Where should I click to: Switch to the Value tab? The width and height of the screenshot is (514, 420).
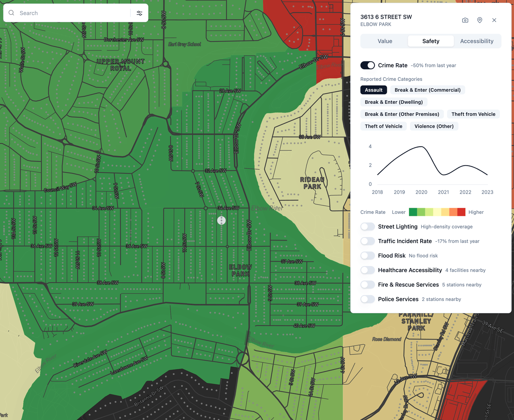(x=385, y=41)
